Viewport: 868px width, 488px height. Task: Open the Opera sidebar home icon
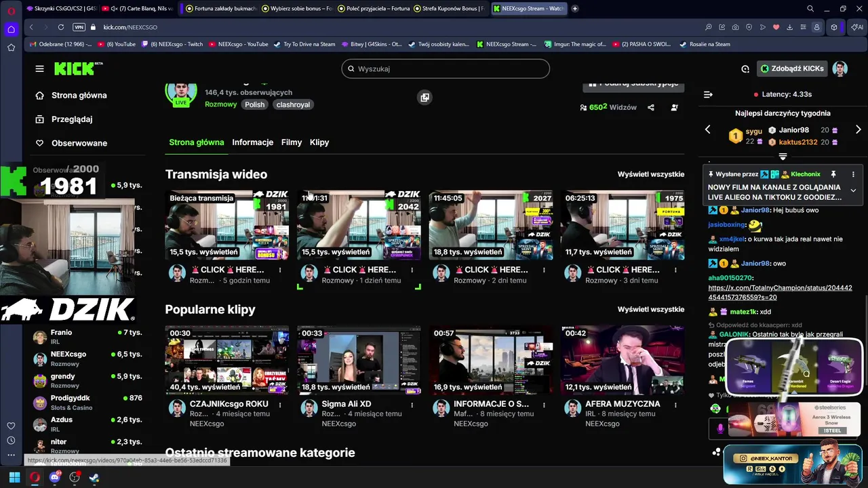click(11, 29)
